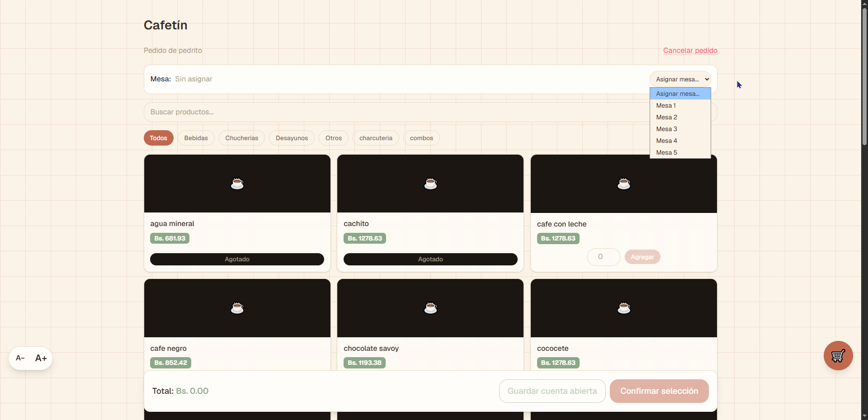Filter products by Bebidas

click(196, 138)
